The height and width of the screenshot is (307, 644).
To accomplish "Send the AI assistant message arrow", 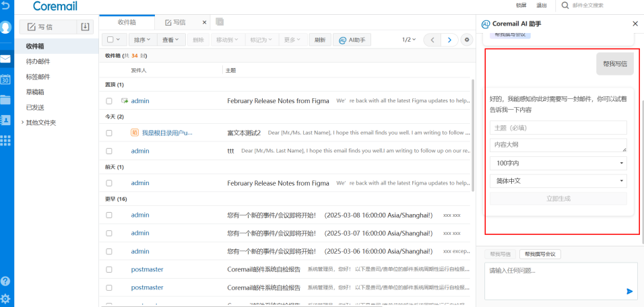I will (x=630, y=291).
